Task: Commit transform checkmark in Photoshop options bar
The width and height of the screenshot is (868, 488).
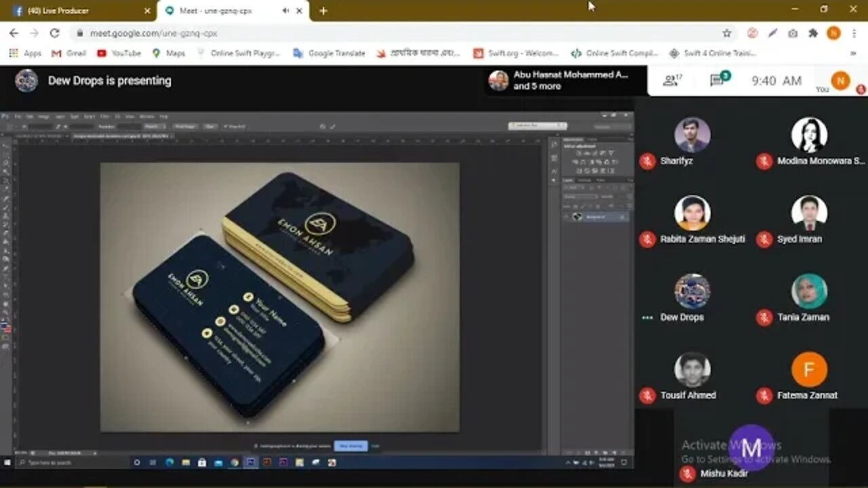Action: click(x=332, y=126)
